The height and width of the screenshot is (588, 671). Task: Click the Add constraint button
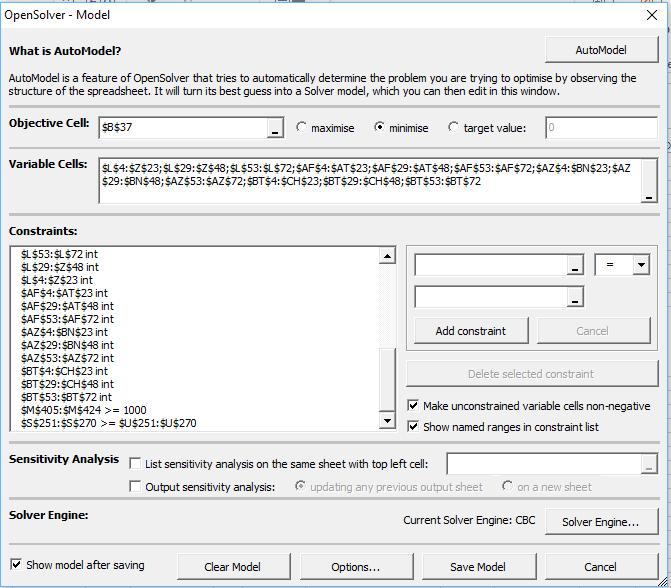coord(471,330)
